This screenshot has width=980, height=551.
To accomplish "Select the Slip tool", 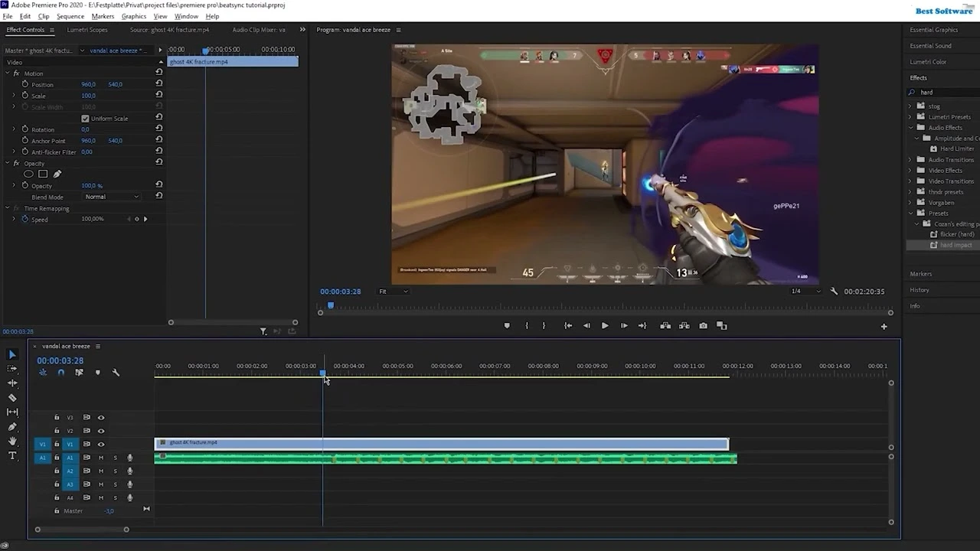I will pyautogui.click(x=11, y=412).
